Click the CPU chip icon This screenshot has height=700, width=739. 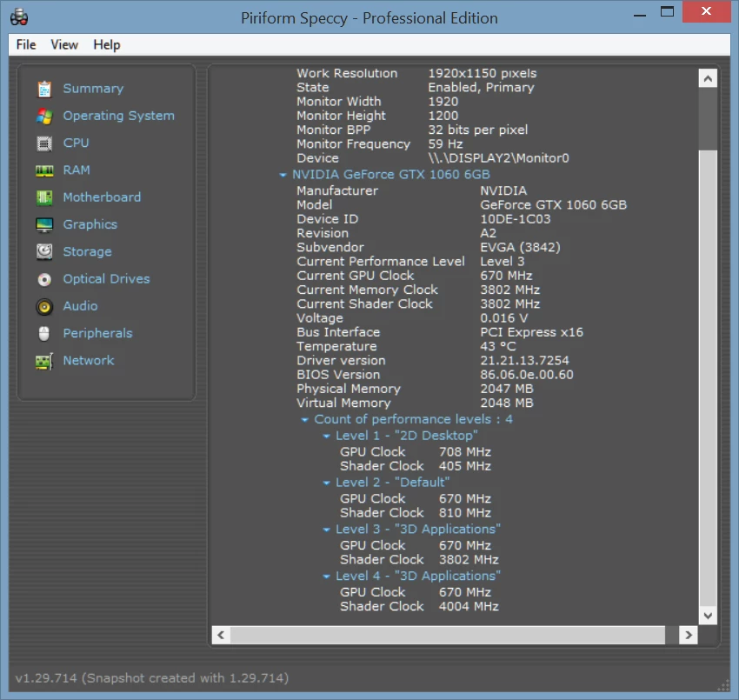(44, 143)
